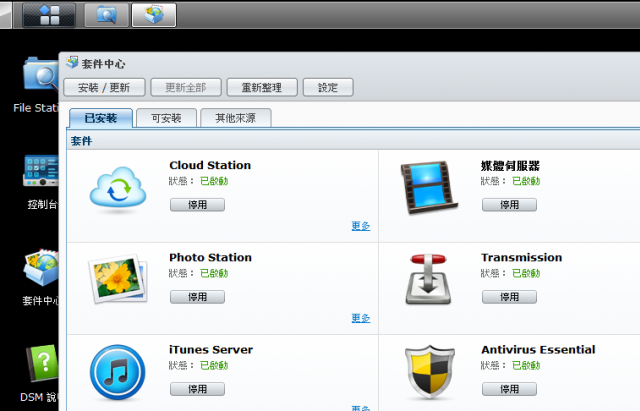The height and width of the screenshot is (411, 640).
Task: Click the Transmission package icon
Action: click(x=428, y=279)
